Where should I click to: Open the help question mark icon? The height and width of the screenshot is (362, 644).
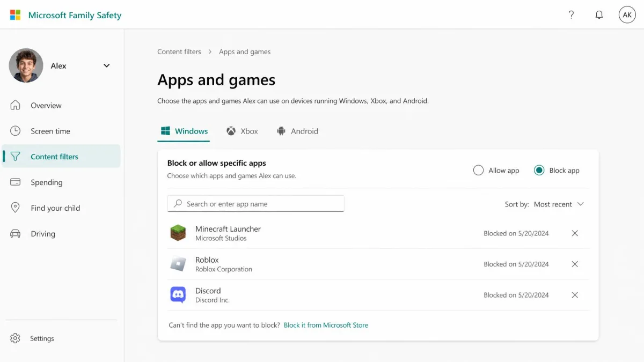click(572, 15)
